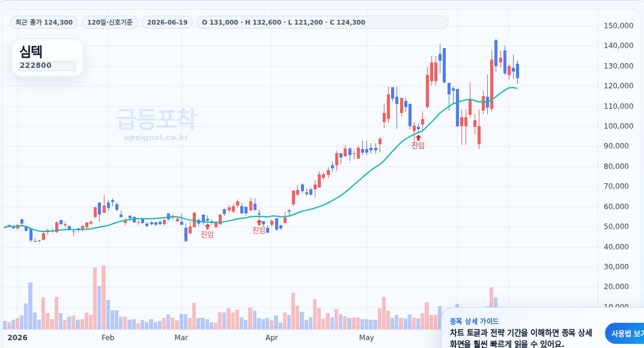The width and height of the screenshot is (644, 348).
Task: Click the 100,000 price axis label
Action: pyautogui.click(x=619, y=126)
